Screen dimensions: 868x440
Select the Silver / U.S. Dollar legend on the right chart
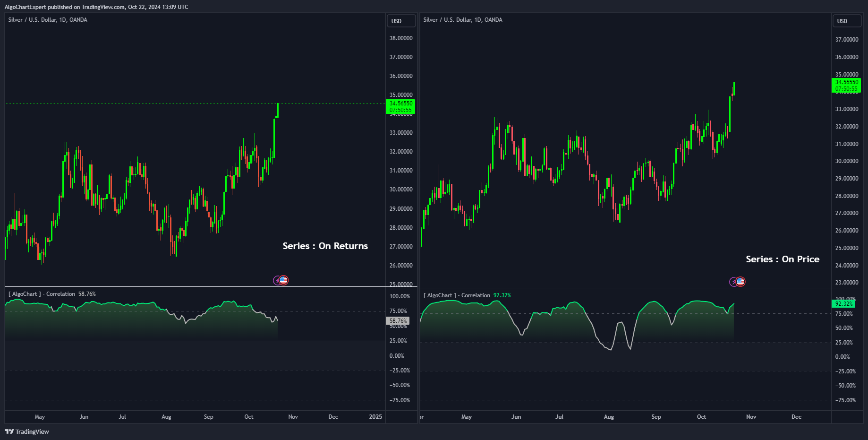(463, 20)
